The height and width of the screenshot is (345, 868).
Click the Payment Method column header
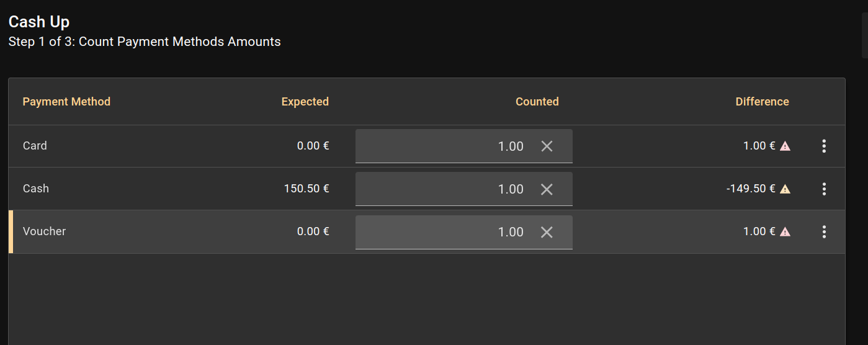[x=66, y=102]
